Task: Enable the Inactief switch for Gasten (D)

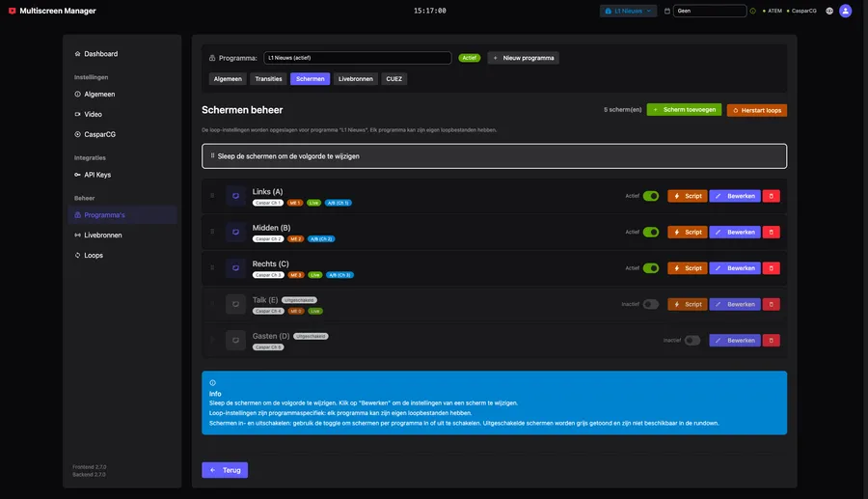Action: pyautogui.click(x=692, y=340)
